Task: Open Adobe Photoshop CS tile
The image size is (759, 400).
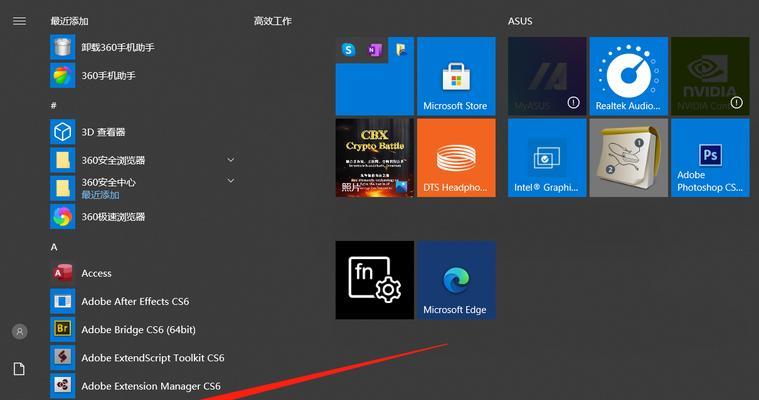Action: 710,158
